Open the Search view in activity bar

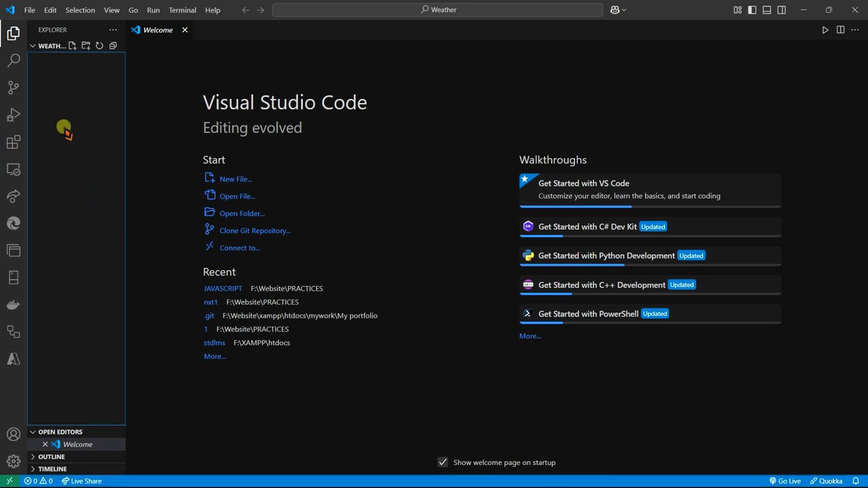(14, 60)
